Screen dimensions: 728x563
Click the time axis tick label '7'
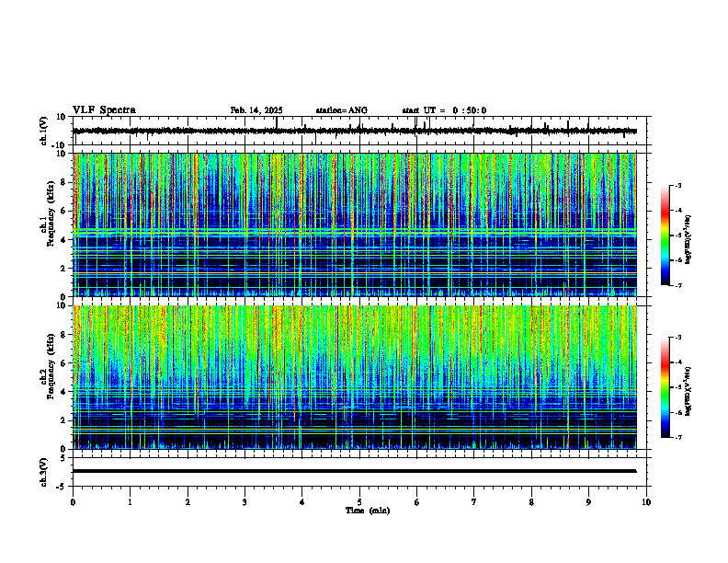coord(474,502)
